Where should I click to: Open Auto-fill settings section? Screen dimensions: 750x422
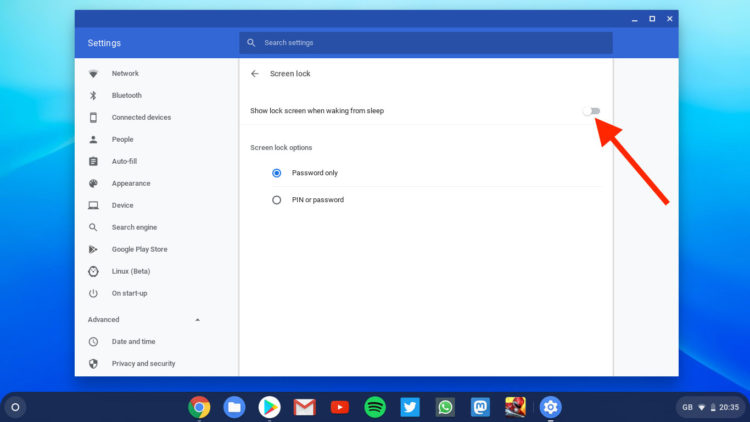(124, 161)
